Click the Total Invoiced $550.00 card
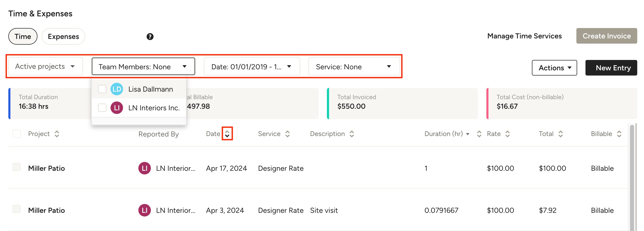Screen dimensions: 644x231 pyautogui.click(x=402, y=104)
